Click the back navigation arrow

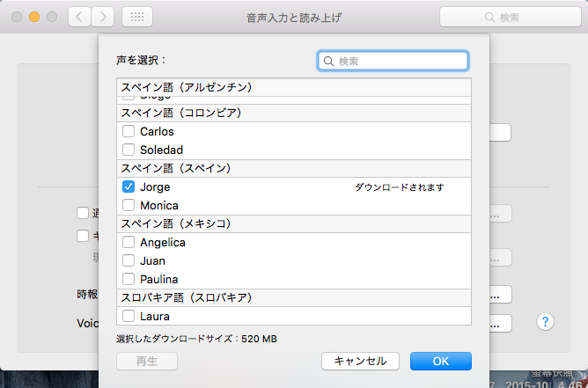(79, 17)
